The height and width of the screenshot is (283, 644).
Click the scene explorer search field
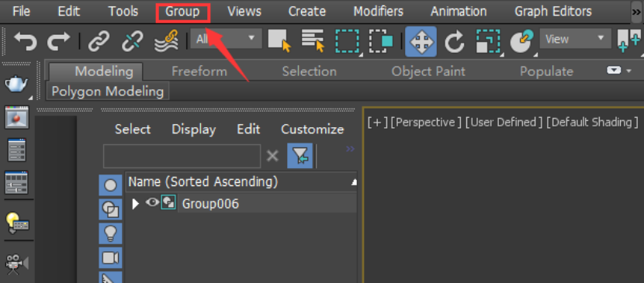click(x=182, y=157)
